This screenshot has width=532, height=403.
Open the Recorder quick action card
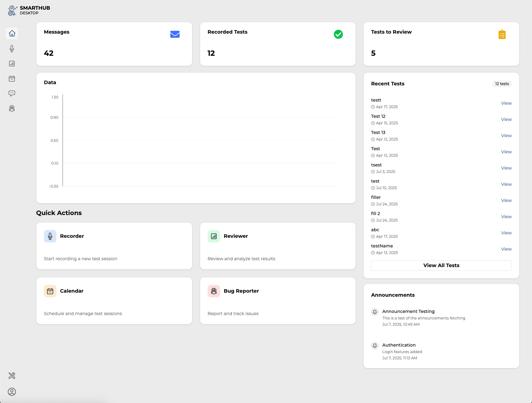point(114,246)
